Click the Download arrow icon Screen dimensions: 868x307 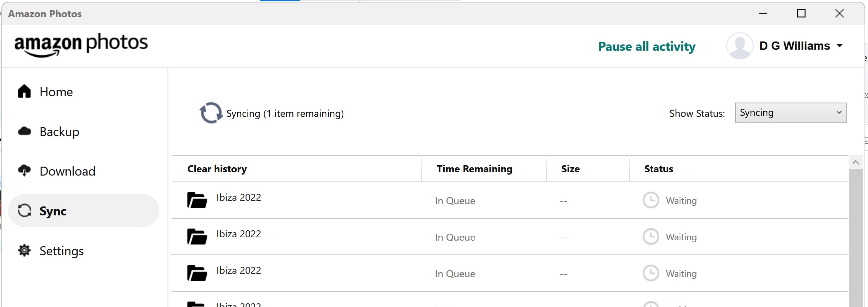pos(24,171)
